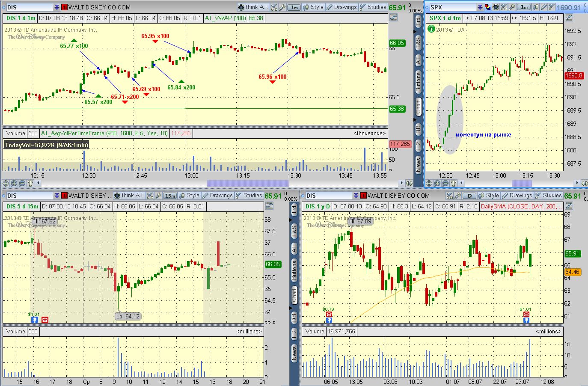Click scroll-right arrow under top DIS chart
Image resolution: width=588 pixels, height=386 pixels.
[x=401, y=183]
